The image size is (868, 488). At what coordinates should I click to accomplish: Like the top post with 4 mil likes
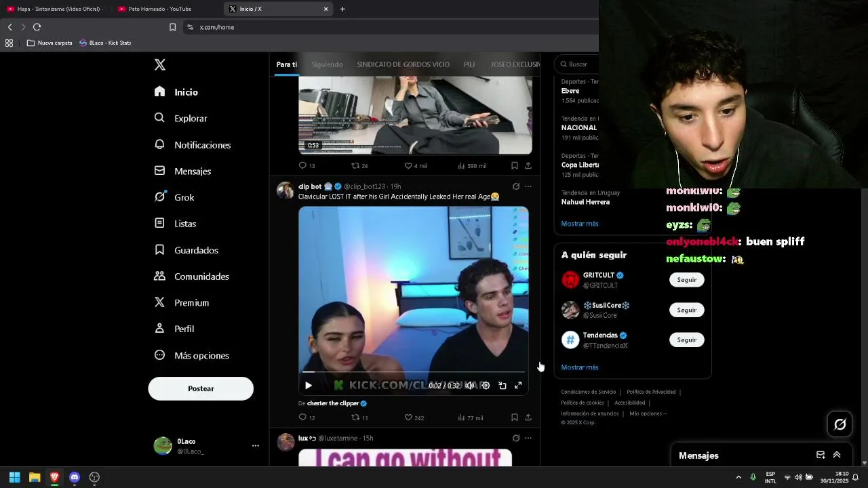[416, 165]
